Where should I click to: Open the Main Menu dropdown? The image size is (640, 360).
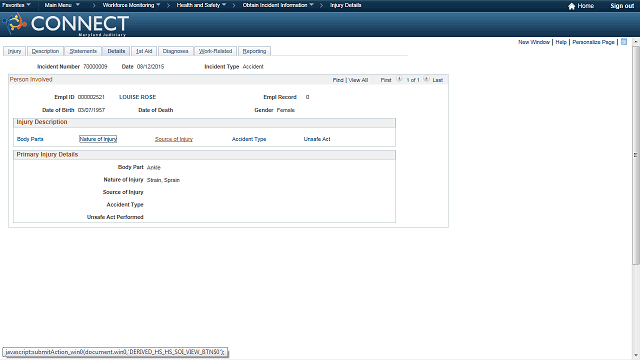[x=62, y=5]
